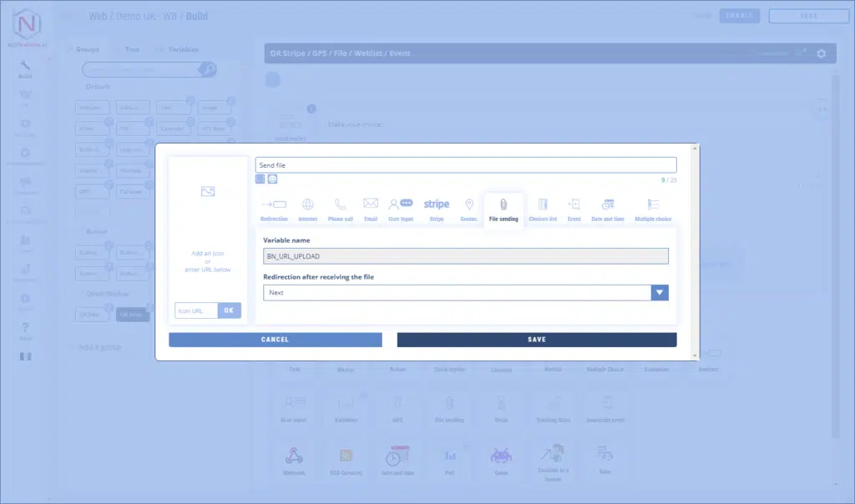Pick the Email envelope action
The height and width of the screenshot is (504, 855).
tap(371, 205)
